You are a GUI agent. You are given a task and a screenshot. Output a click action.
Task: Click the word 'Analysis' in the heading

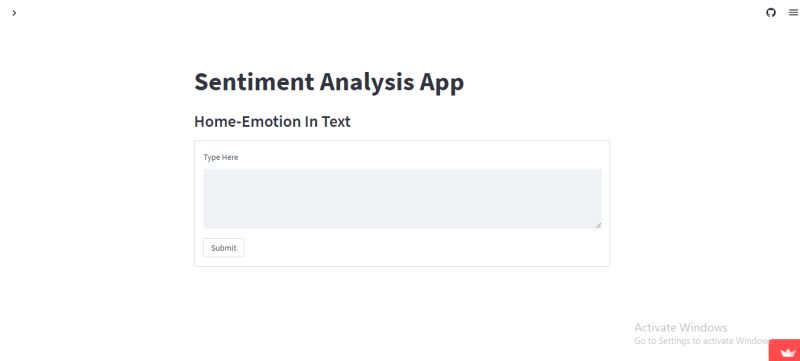[x=367, y=83]
